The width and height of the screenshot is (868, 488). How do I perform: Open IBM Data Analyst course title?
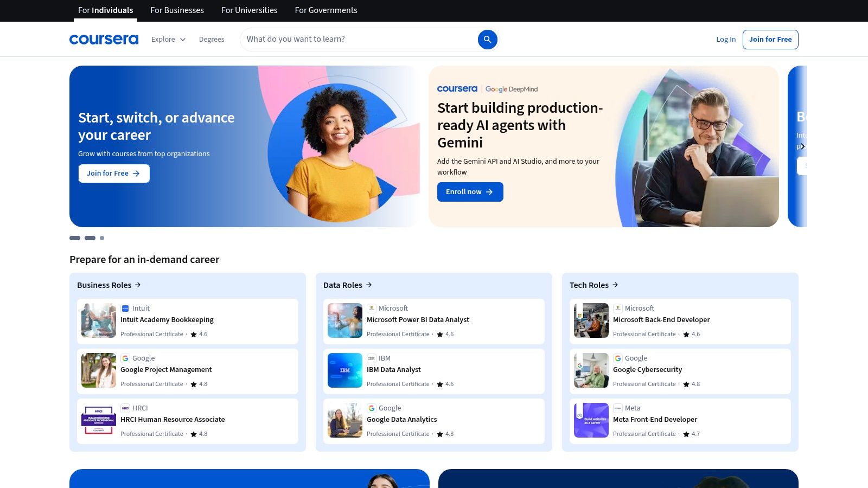pos(394,369)
